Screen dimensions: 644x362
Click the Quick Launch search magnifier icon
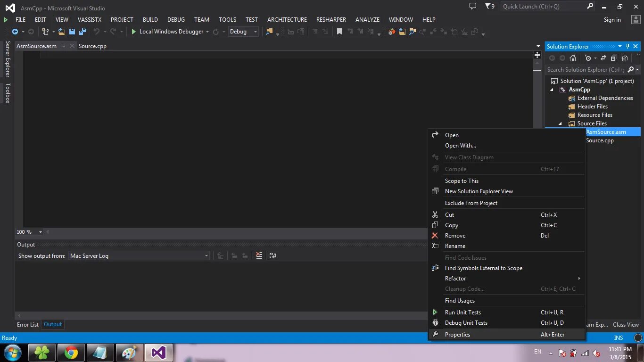pyautogui.click(x=590, y=6)
